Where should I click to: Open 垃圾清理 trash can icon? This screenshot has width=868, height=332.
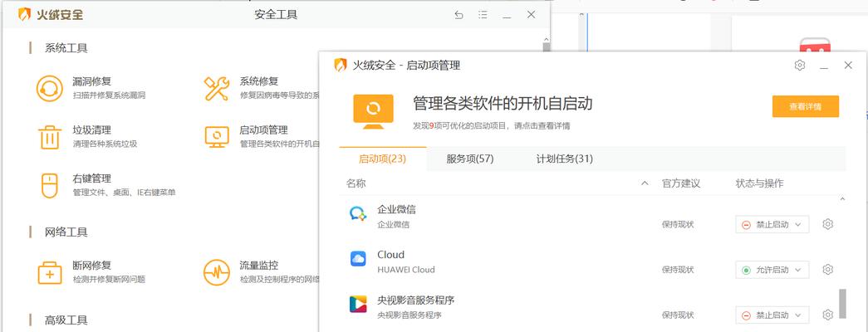tap(50, 137)
